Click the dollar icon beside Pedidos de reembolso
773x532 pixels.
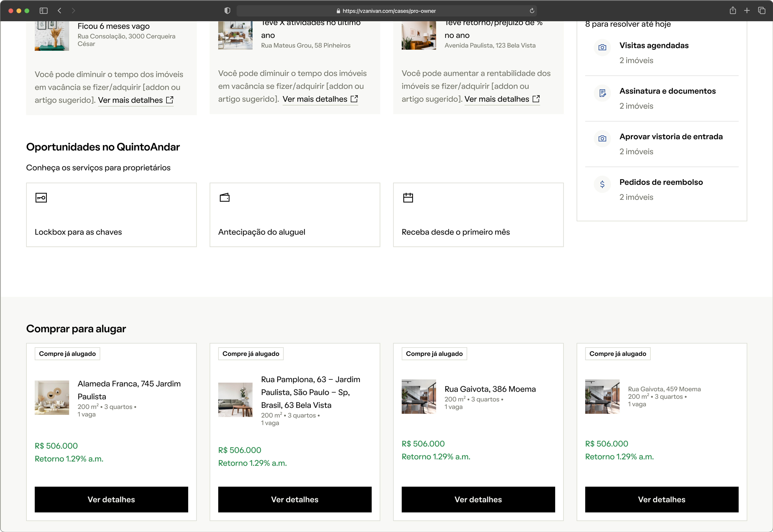tap(602, 184)
